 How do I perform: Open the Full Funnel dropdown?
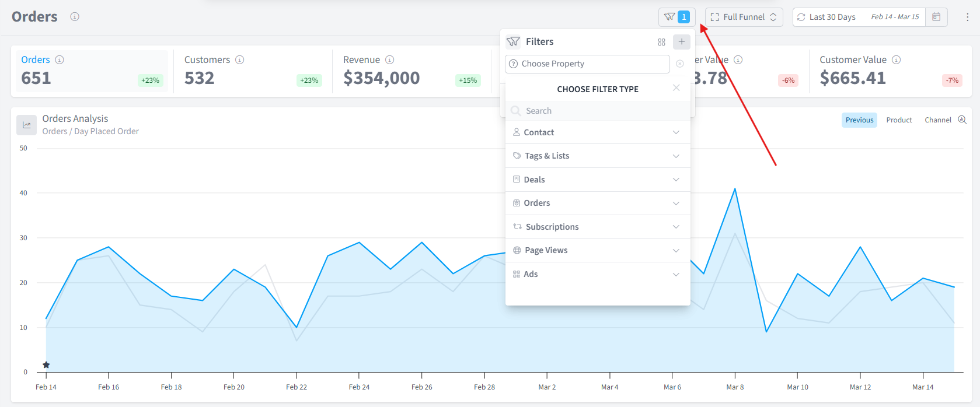click(744, 17)
